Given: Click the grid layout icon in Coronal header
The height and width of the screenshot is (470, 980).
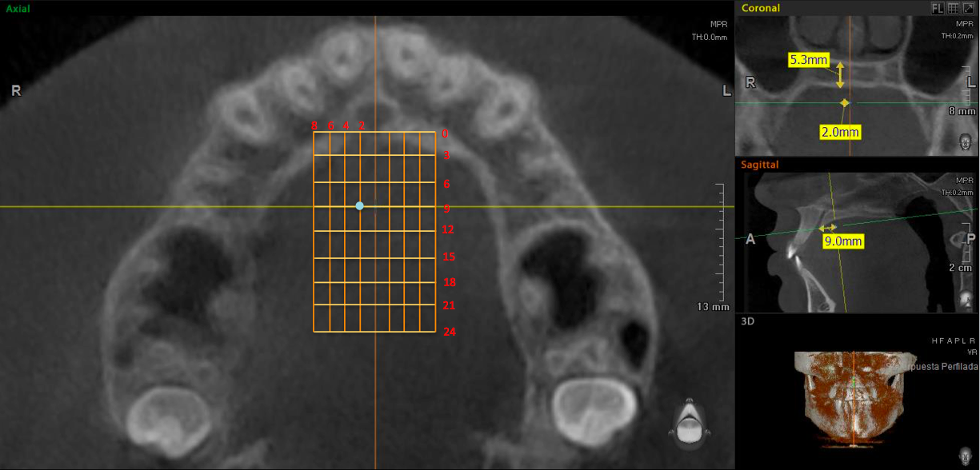Looking at the screenshot, I should (953, 8).
